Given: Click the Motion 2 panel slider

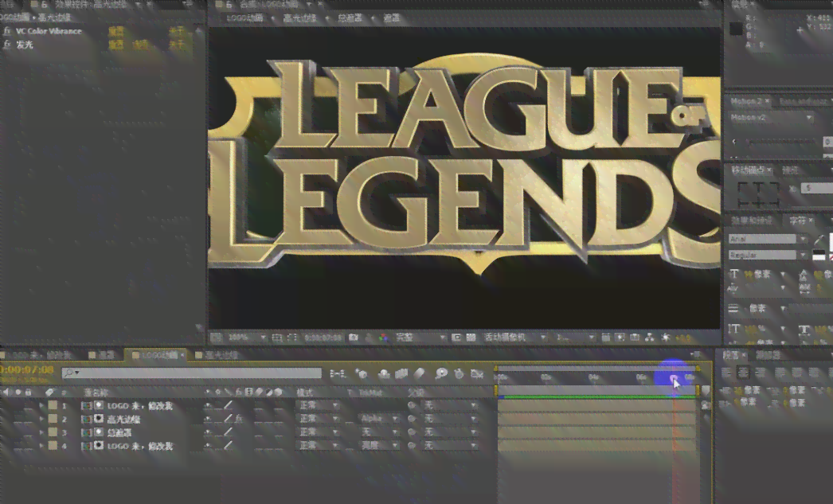Looking at the screenshot, I should tap(781, 142).
